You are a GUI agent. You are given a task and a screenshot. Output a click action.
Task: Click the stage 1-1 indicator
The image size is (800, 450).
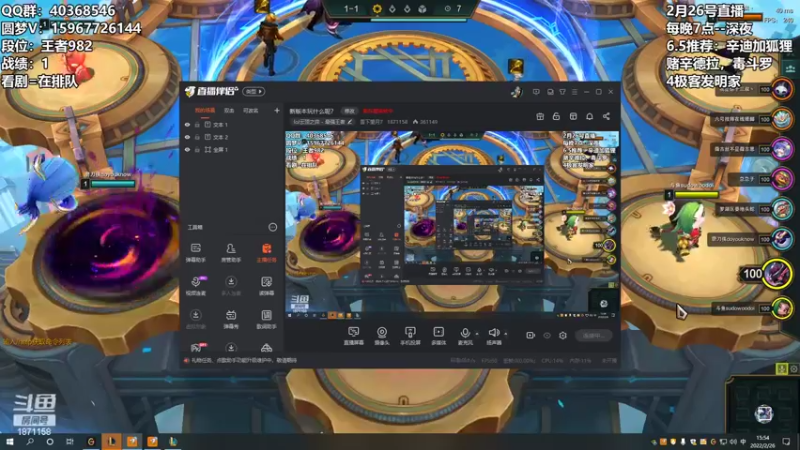point(351,9)
